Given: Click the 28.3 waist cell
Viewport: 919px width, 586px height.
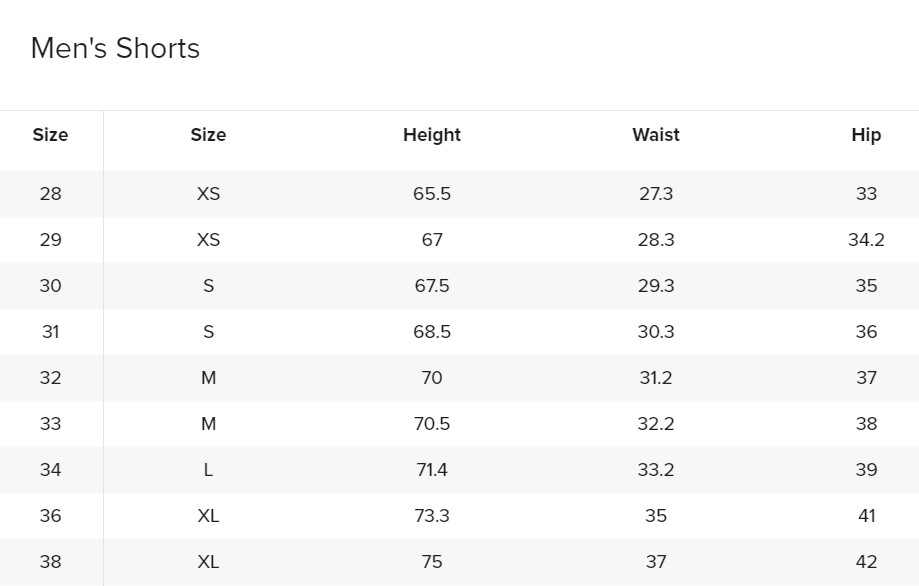Looking at the screenshot, I should (656, 240).
